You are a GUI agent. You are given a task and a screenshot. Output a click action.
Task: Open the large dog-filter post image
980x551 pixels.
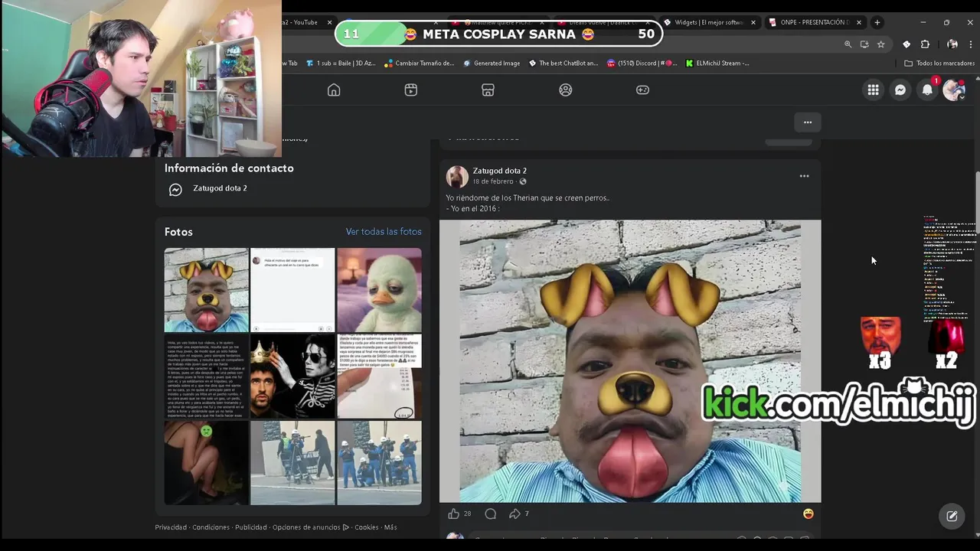click(x=630, y=361)
